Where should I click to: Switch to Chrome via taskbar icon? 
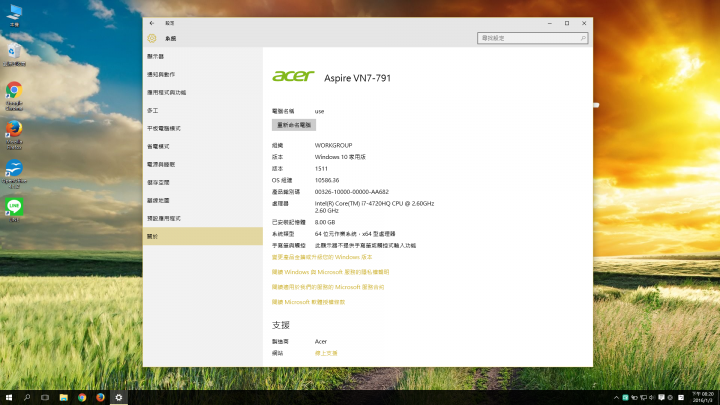click(x=82, y=397)
